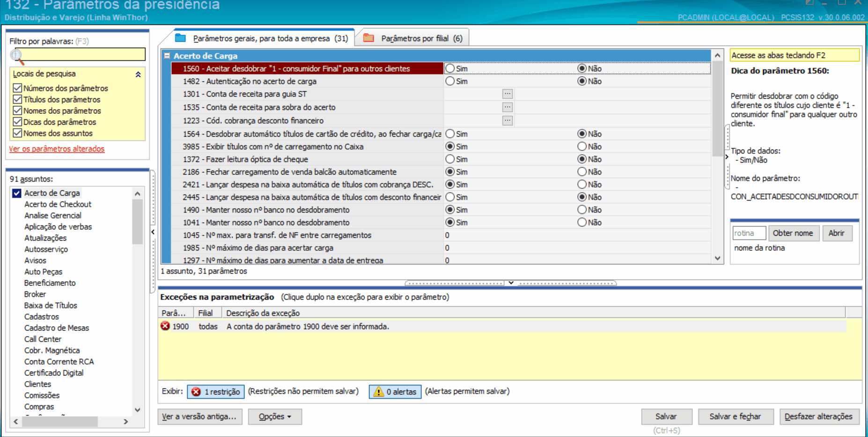
Task: Toggle the 1 restrição filter button
Action: pyautogui.click(x=216, y=392)
